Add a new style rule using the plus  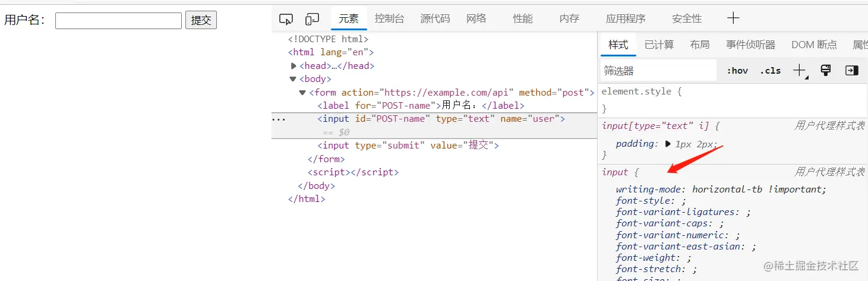[x=799, y=71]
